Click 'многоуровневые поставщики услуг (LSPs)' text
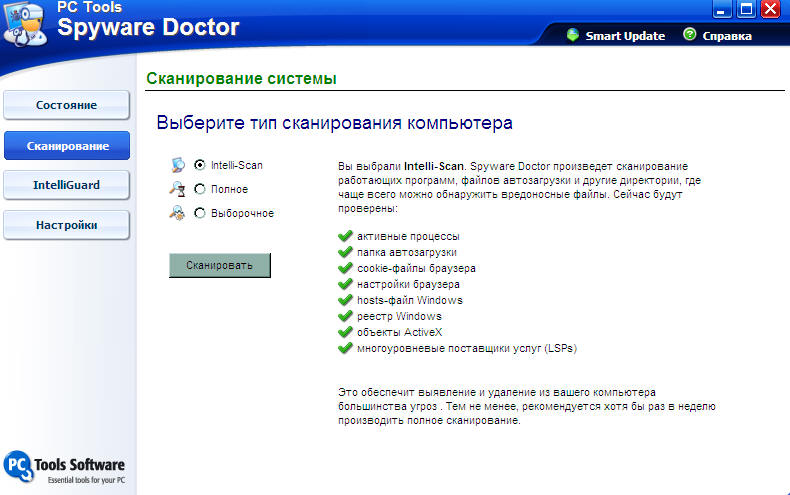Viewport: 790px width, 495px height. (x=467, y=348)
